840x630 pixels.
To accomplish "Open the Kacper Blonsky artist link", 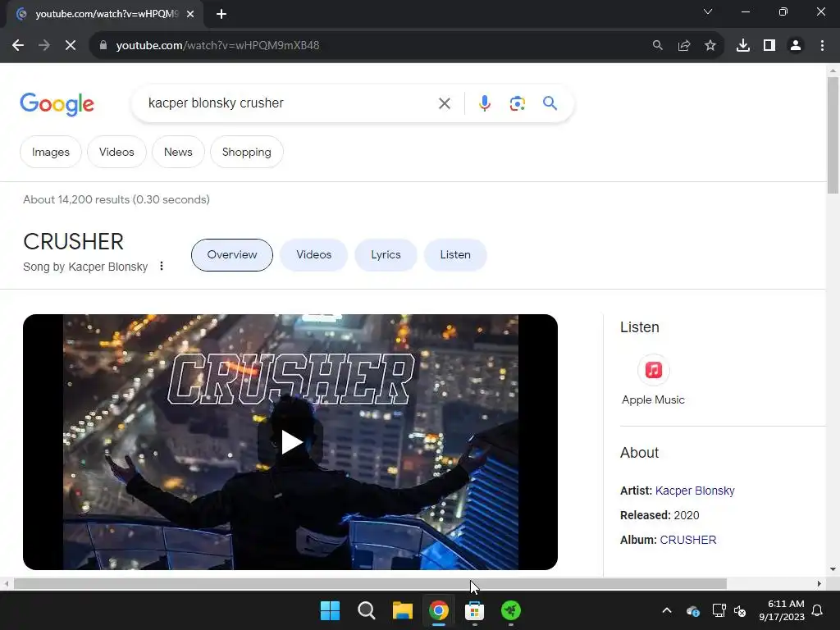I will [x=695, y=491].
